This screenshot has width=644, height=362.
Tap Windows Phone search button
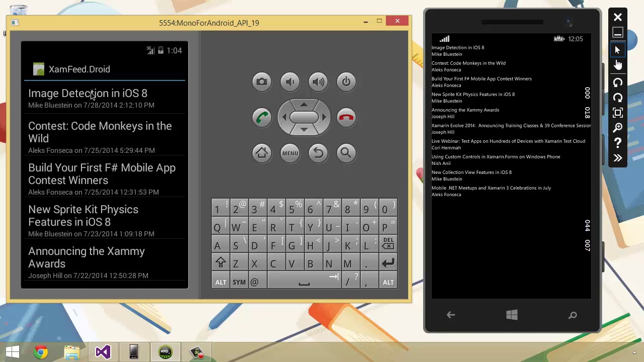573,315
